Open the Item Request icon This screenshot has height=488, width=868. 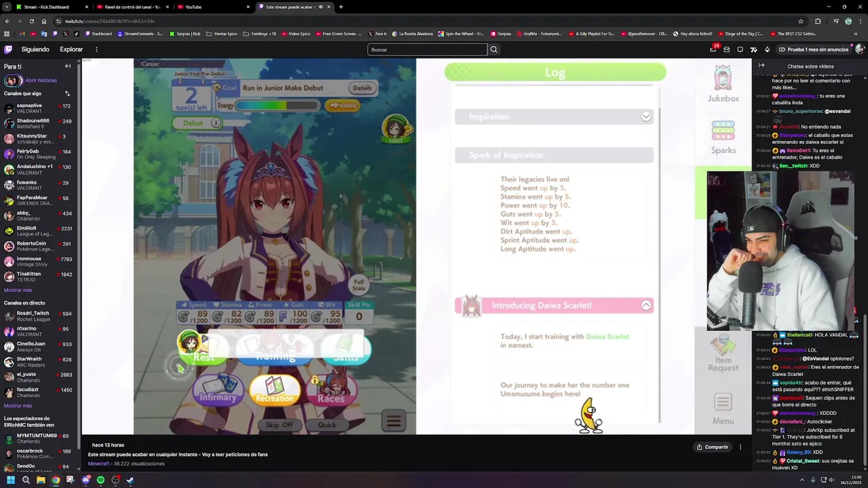tap(723, 353)
